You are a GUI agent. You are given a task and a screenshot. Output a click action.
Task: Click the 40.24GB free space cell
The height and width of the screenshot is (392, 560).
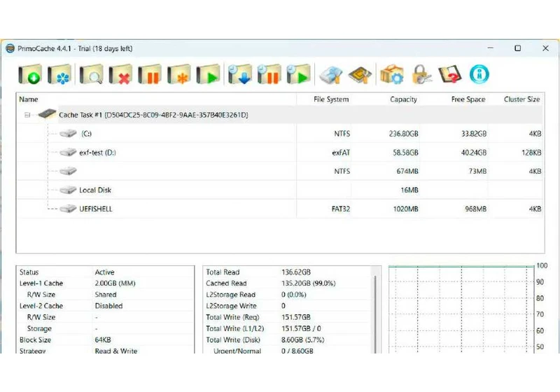474,153
